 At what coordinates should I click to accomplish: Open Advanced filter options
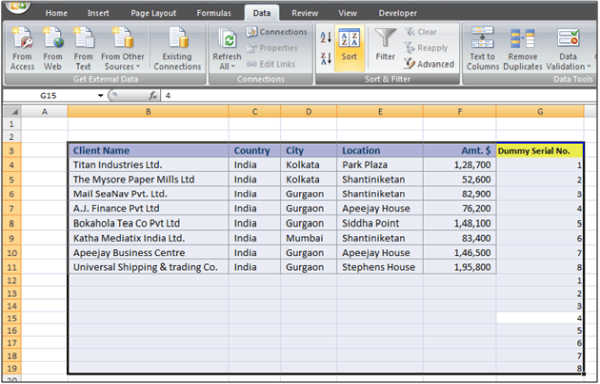pos(429,64)
